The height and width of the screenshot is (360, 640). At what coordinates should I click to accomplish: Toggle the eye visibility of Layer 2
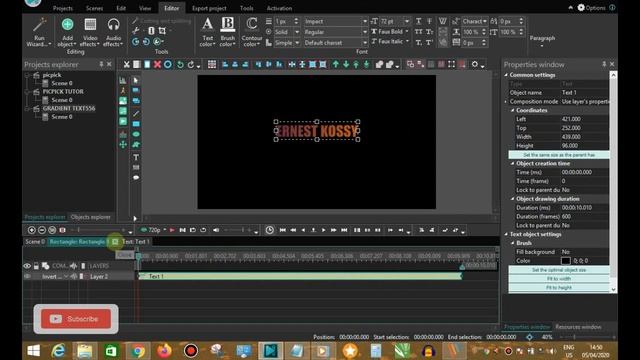(x=27, y=276)
